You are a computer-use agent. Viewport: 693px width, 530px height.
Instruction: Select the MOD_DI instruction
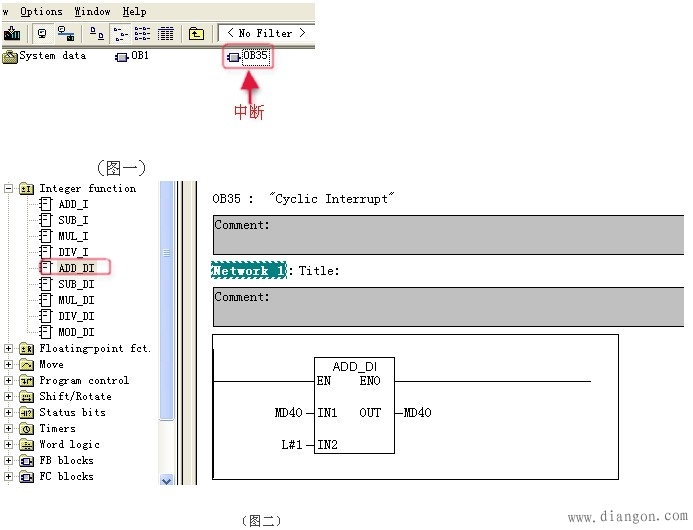[75, 332]
